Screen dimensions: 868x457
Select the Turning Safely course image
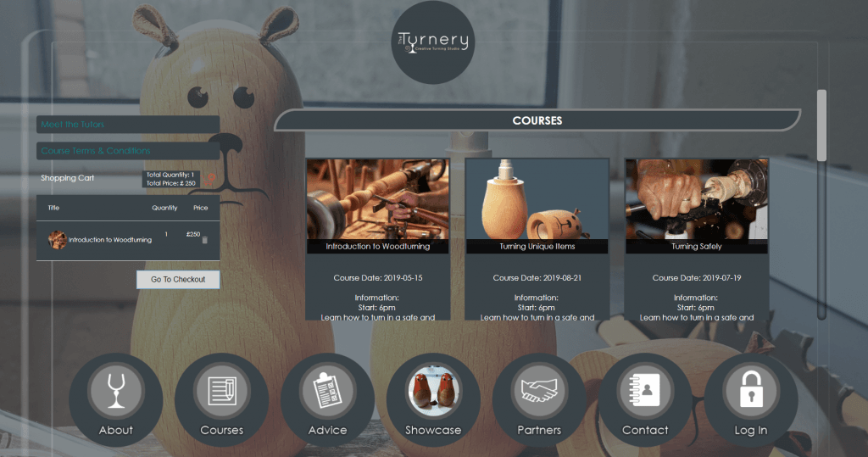[x=696, y=199]
